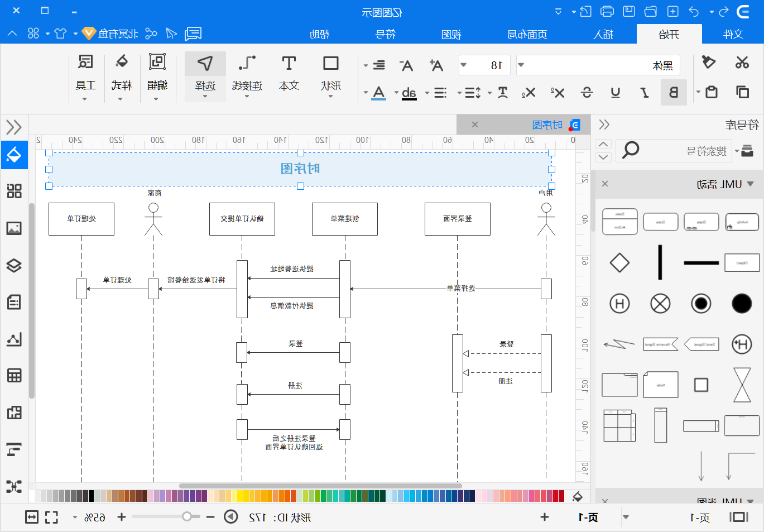Pick the diamond decision shape from library
The height and width of the screenshot is (532, 764).
619,262
